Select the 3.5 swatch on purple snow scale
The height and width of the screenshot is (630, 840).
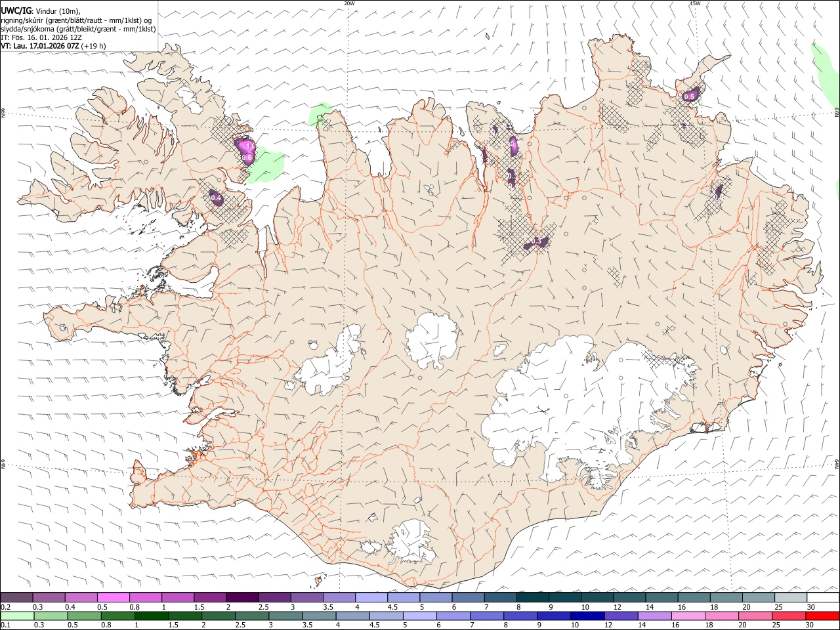(x=339, y=597)
